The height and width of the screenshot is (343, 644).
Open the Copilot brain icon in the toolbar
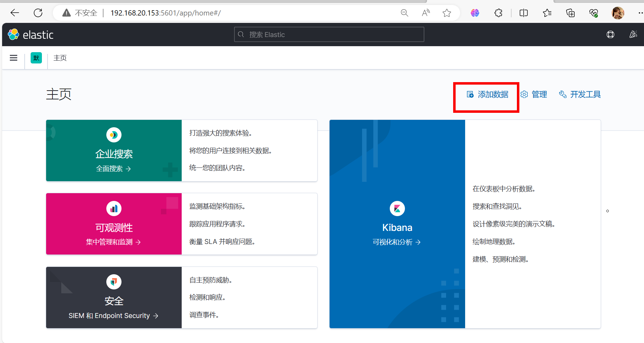pyautogui.click(x=475, y=13)
